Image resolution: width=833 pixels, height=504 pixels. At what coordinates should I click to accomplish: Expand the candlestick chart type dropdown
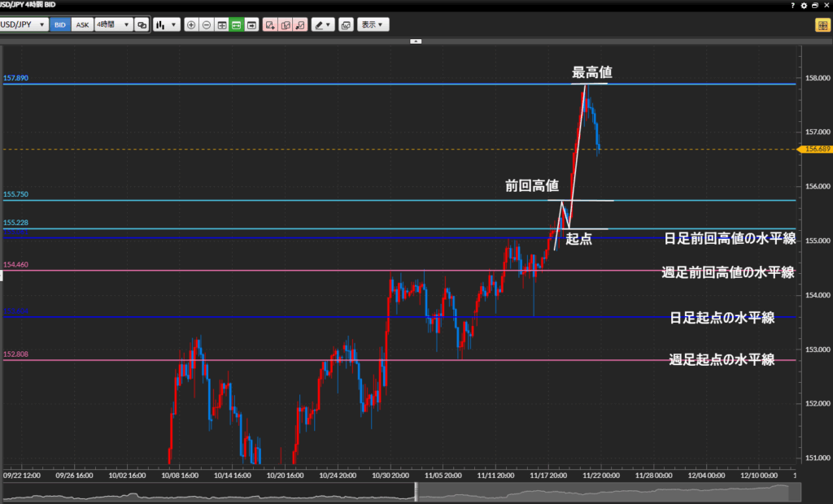click(x=166, y=25)
